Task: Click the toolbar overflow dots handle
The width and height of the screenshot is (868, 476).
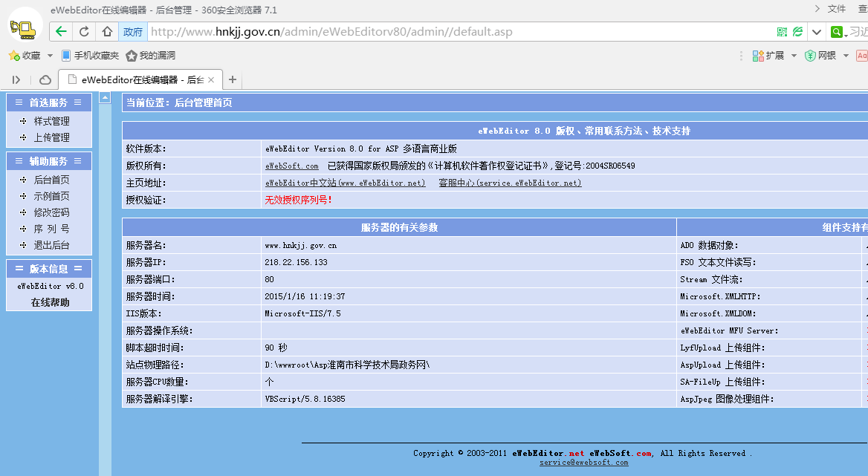Action: click(741, 55)
